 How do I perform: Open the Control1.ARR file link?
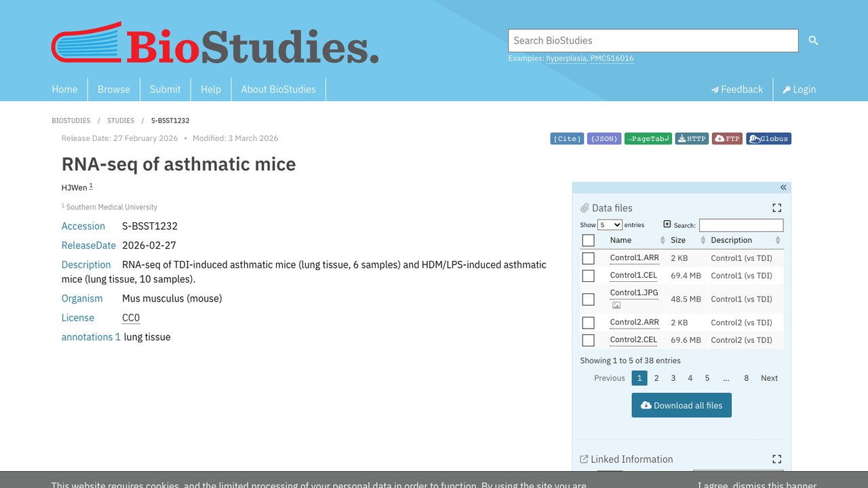(634, 258)
